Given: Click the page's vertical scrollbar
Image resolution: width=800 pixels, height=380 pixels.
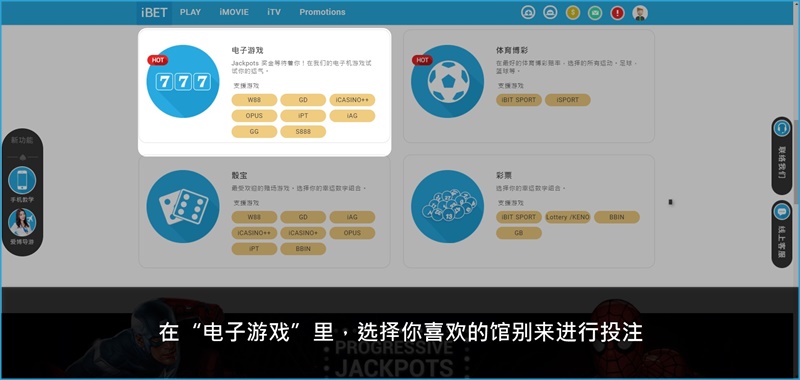Looking at the screenshot, I should pyautogui.click(x=797, y=162).
